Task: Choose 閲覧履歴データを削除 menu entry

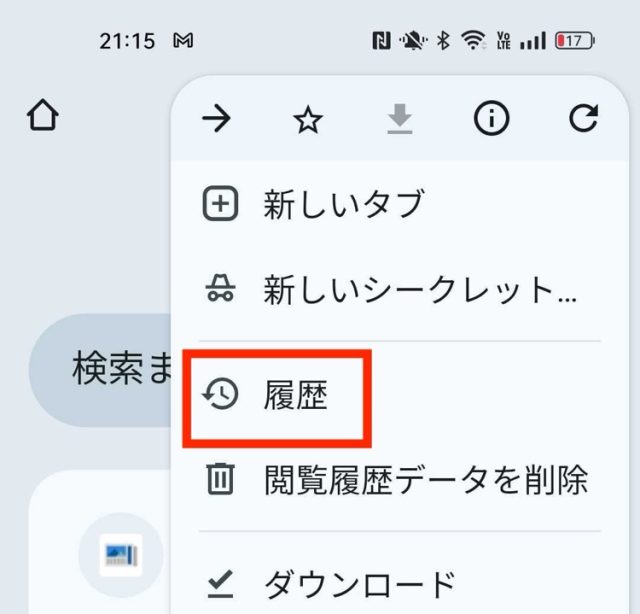Action: [x=399, y=479]
